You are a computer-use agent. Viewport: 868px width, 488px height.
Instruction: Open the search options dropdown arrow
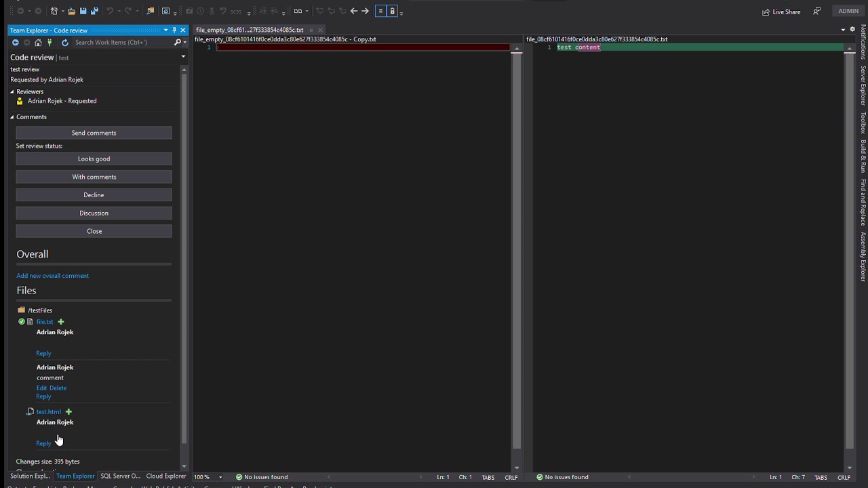(184, 42)
